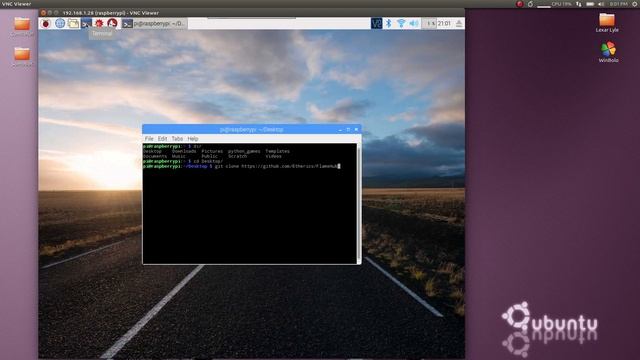Open the terminal Help menu

(193, 139)
